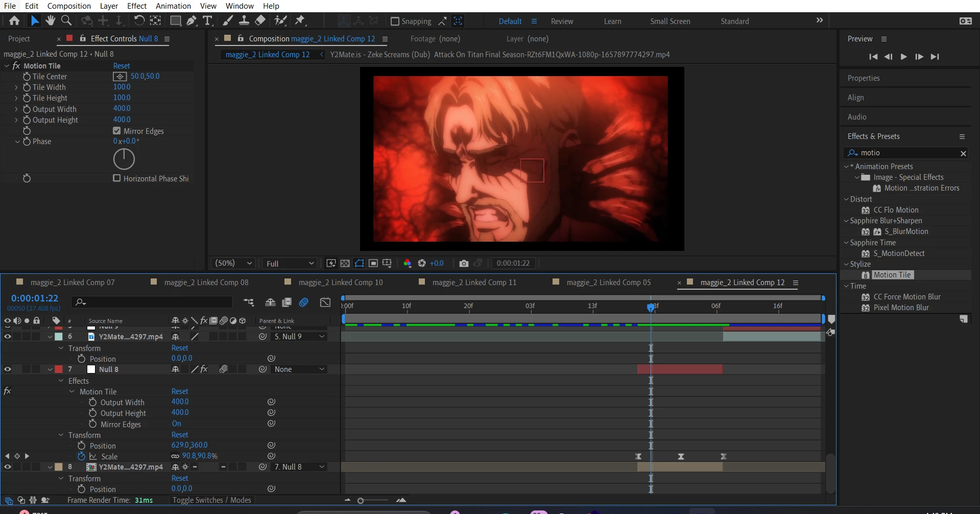Select the Horizontal Type tool
The width and height of the screenshot is (980, 514).
pyautogui.click(x=207, y=20)
